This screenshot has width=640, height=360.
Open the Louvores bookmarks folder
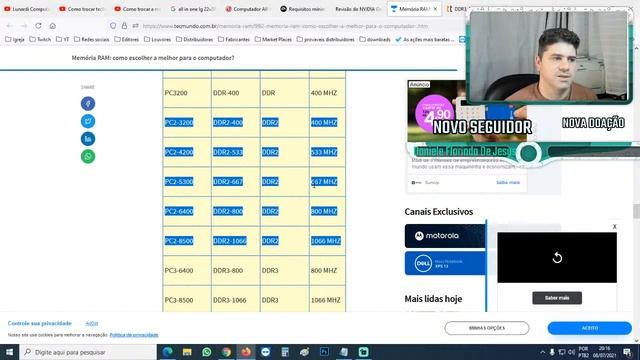pyautogui.click(x=158, y=40)
